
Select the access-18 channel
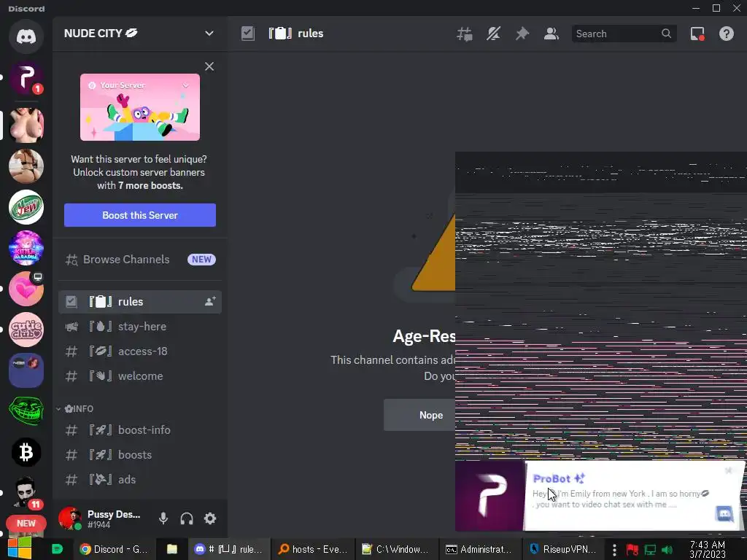[x=140, y=351]
